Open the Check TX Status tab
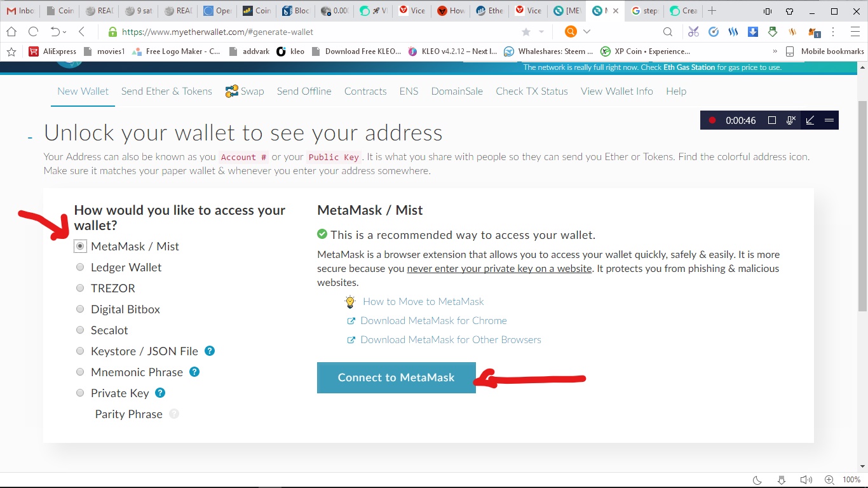 (532, 91)
